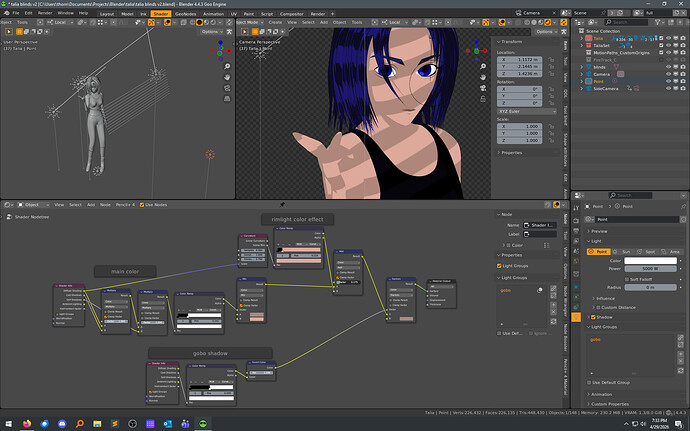
Task: Open the Render properties tab icon
Action: tap(576, 220)
